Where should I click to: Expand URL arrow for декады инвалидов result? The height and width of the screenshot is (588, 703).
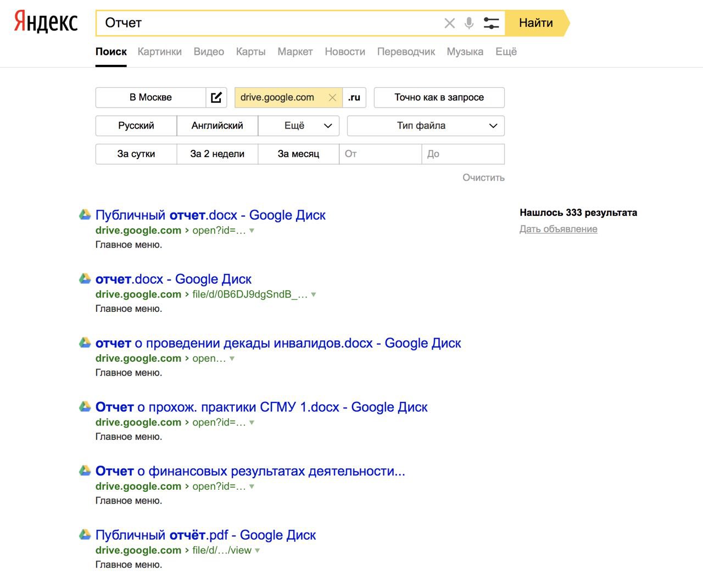pos(232,359)
